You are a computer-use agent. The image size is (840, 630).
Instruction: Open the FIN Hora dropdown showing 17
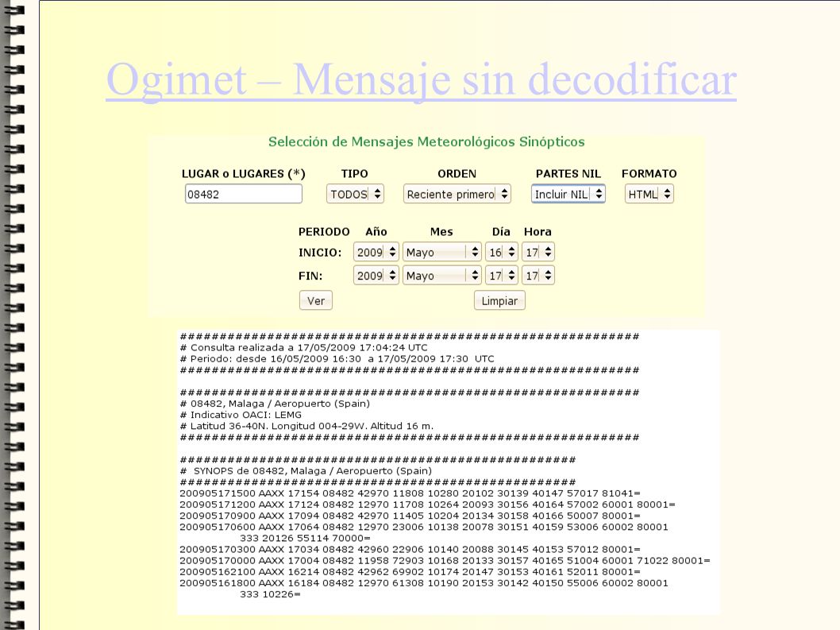pos(538,276)
